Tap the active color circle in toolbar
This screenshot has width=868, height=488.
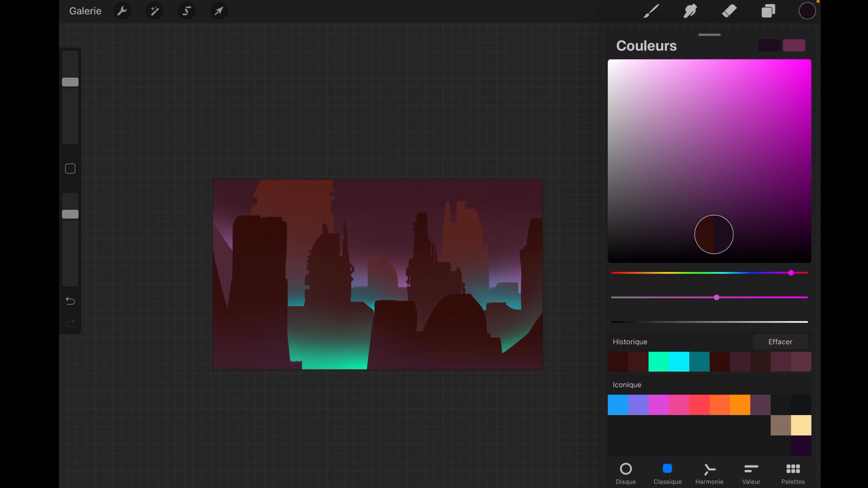807,11
